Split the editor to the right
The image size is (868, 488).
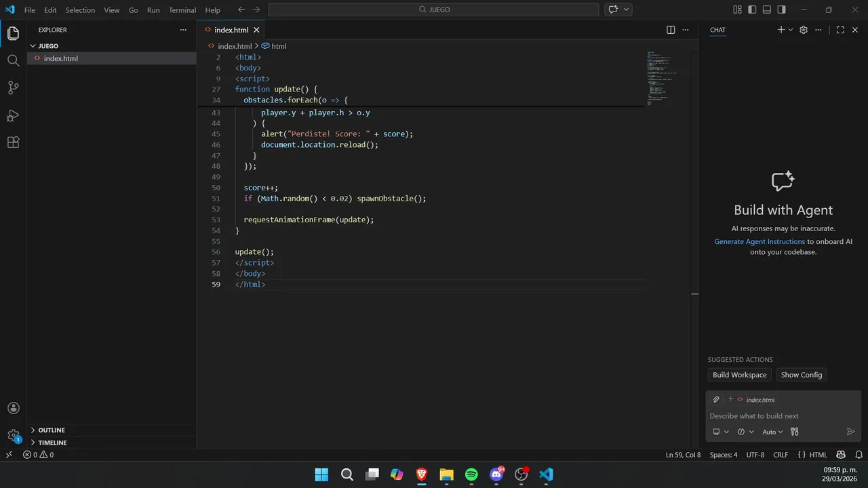671,30
